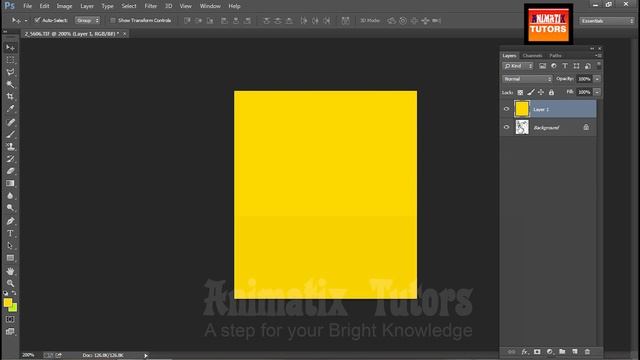
Task: Toggle Quick Mask mode in toolbar
Action: point(10,320)
